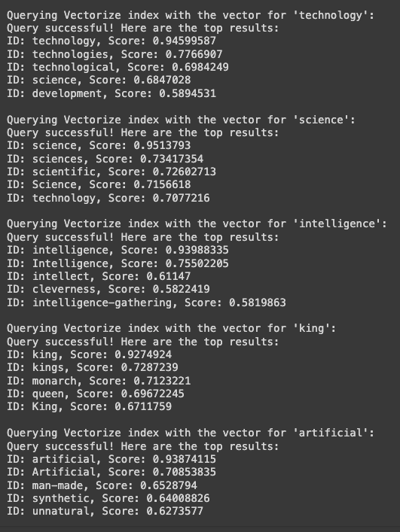Click the 'artificial' query header line

(x=191, y=433)
